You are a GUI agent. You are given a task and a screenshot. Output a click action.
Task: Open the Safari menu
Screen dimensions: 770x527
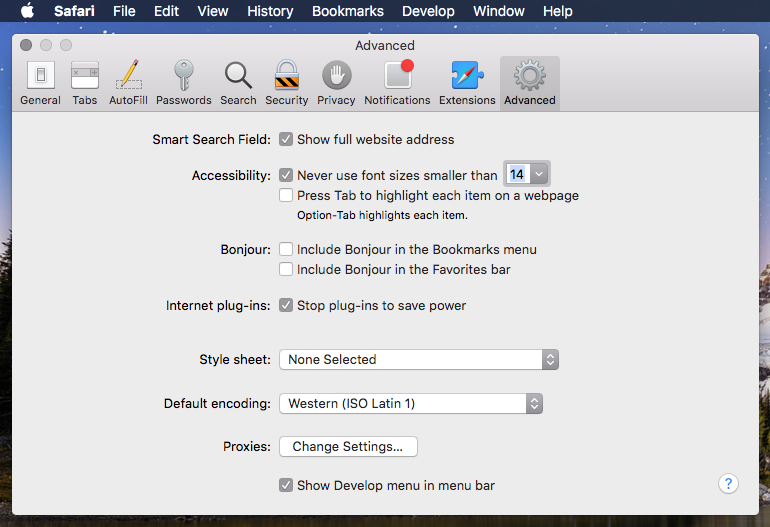coord(74,11)
